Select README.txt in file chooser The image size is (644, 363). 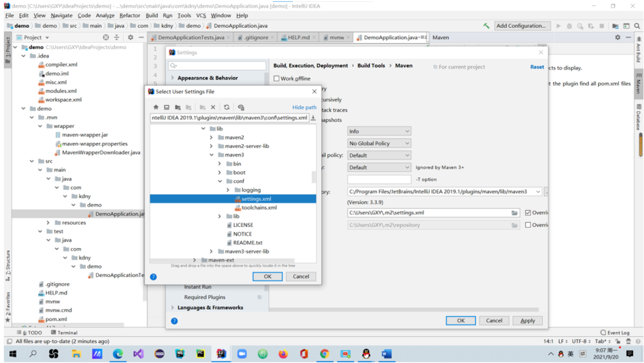click(x=247, y=243)
